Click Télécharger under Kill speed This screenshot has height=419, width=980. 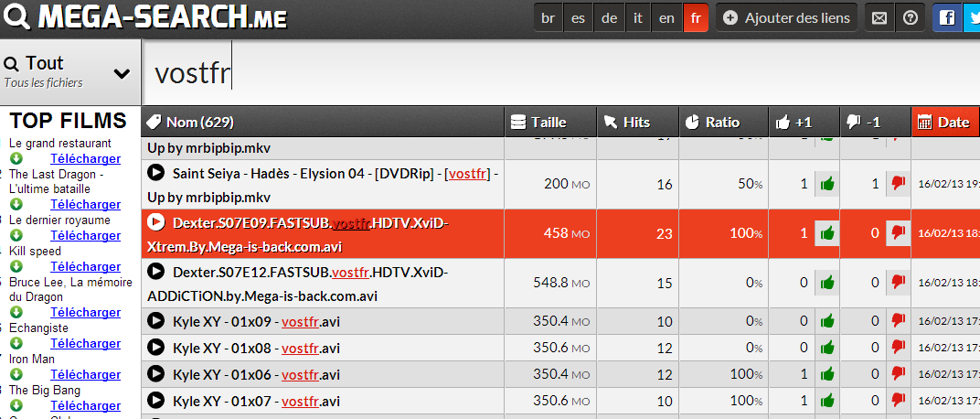[x=86, y=267]
